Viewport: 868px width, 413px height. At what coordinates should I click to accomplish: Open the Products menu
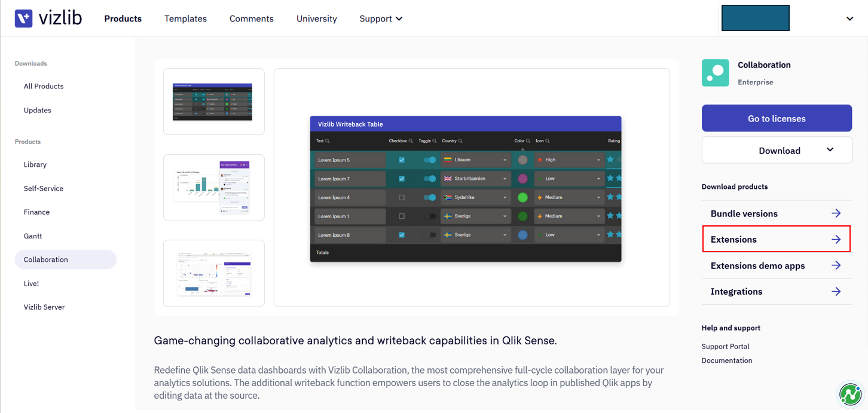(123, 19)
